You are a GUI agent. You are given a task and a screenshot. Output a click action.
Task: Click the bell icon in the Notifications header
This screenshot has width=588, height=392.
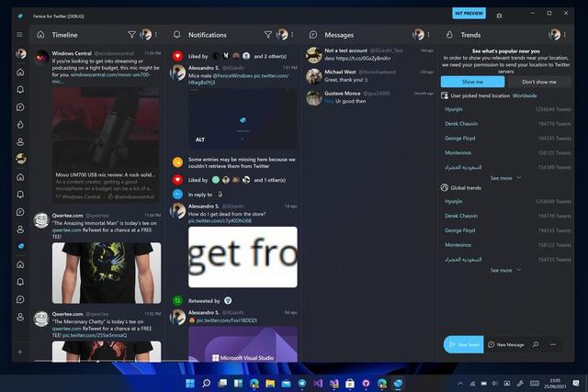(x=176, y=34)
